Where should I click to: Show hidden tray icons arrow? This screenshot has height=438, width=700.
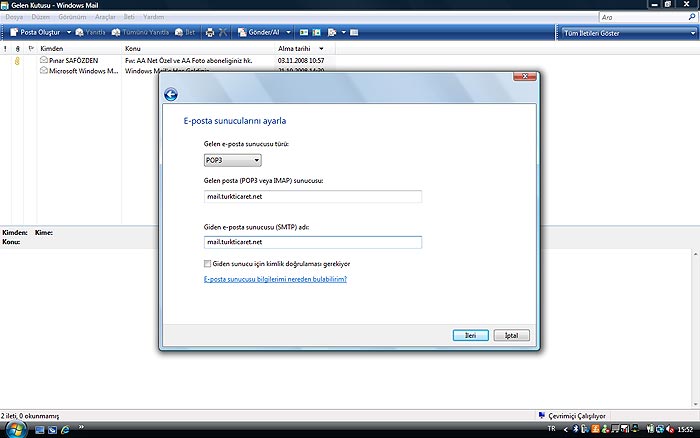[x=566, y=429]
